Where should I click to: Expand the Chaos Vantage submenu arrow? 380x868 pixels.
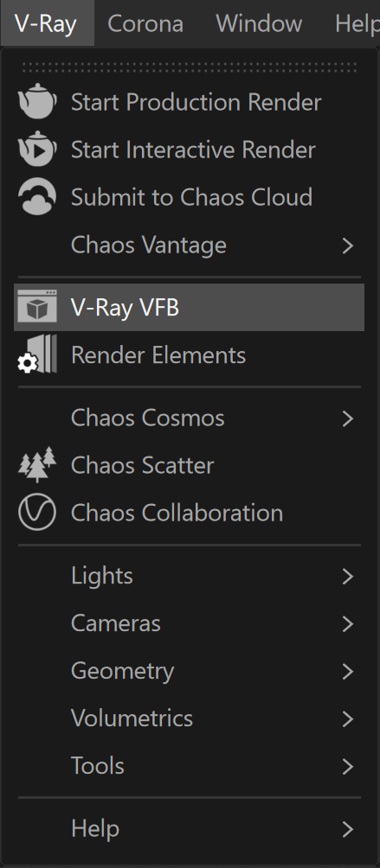[x=347, y=246]
